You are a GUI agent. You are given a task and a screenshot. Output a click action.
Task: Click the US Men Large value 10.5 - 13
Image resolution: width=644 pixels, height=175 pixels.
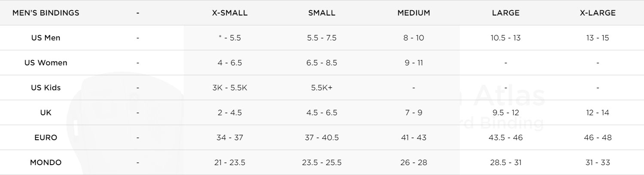click(x=506, y=38)
